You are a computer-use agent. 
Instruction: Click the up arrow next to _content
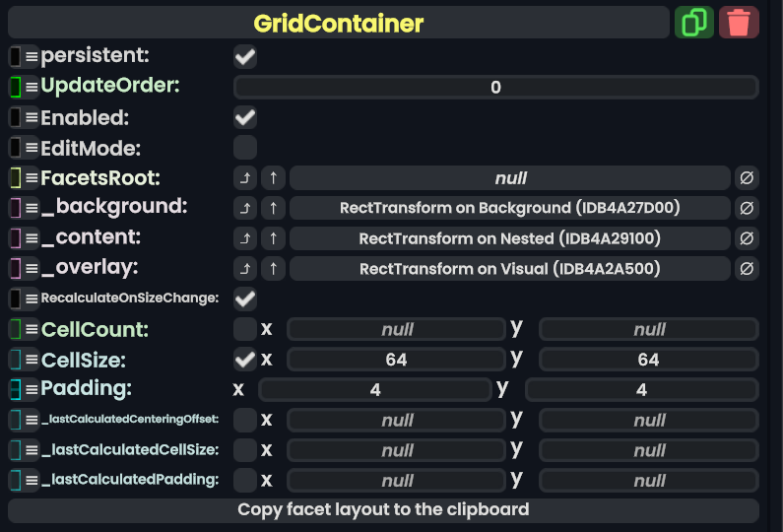tap(273, 238)
